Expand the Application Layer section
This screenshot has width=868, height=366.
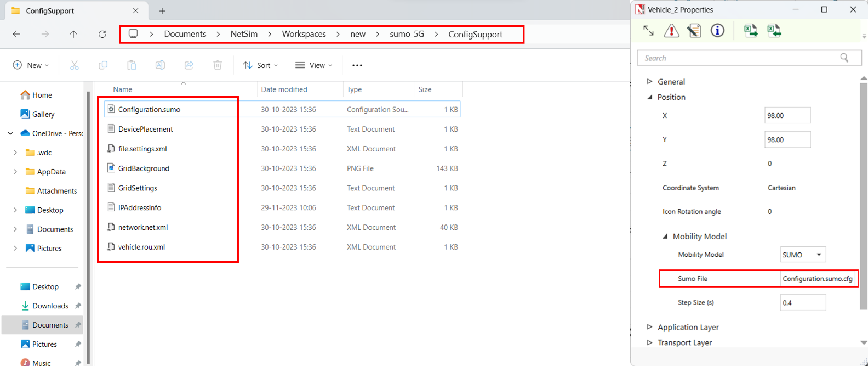649,327
